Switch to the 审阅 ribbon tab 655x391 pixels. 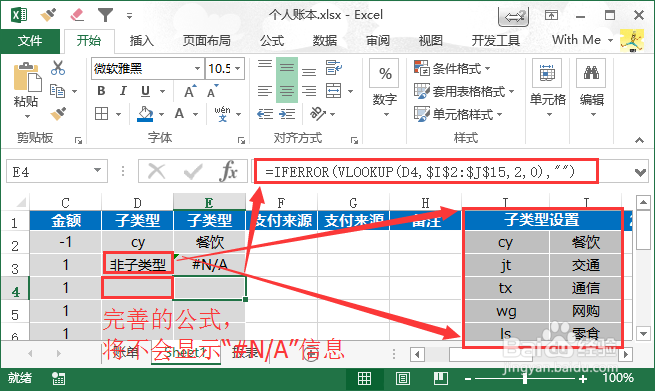pos(378,41)
